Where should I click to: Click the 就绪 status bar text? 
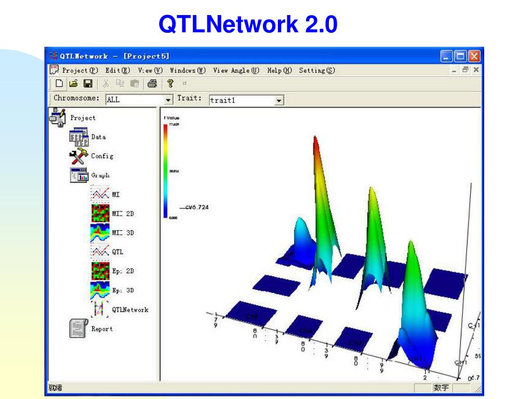[x=55, y=388]
